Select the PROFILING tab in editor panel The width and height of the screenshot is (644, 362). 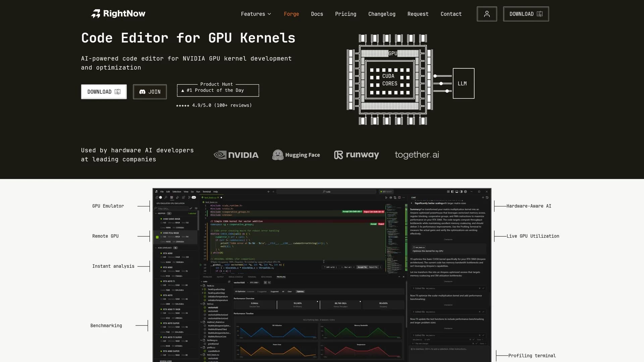click(x=281, y=277)
